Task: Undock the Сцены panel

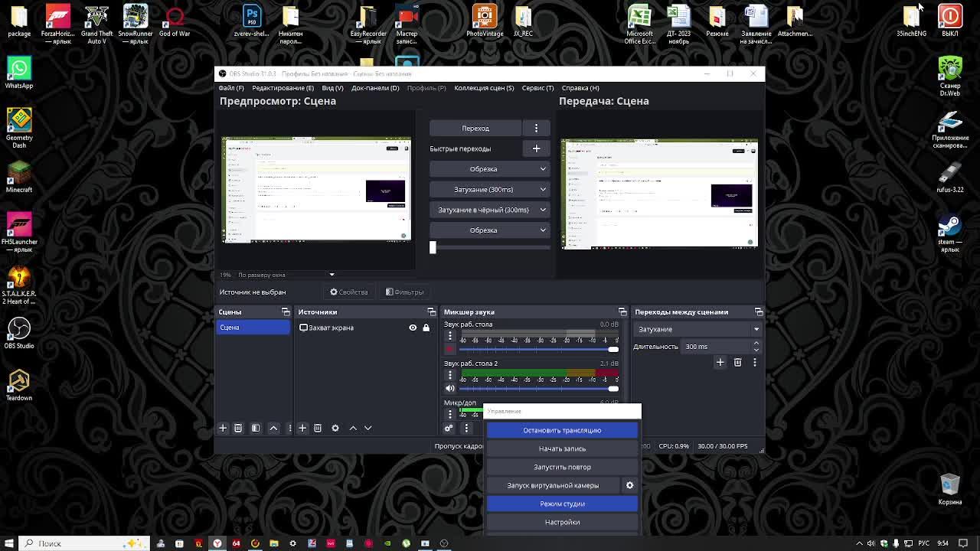Action: pos(286,311)
